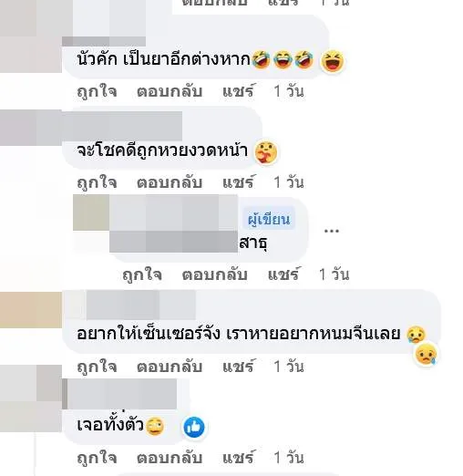463x476 pixels.
Task: Click the sad reaction on 'อยากให้เซ็นเซอร์จัง' comment
Action: (x=426, y=355)
